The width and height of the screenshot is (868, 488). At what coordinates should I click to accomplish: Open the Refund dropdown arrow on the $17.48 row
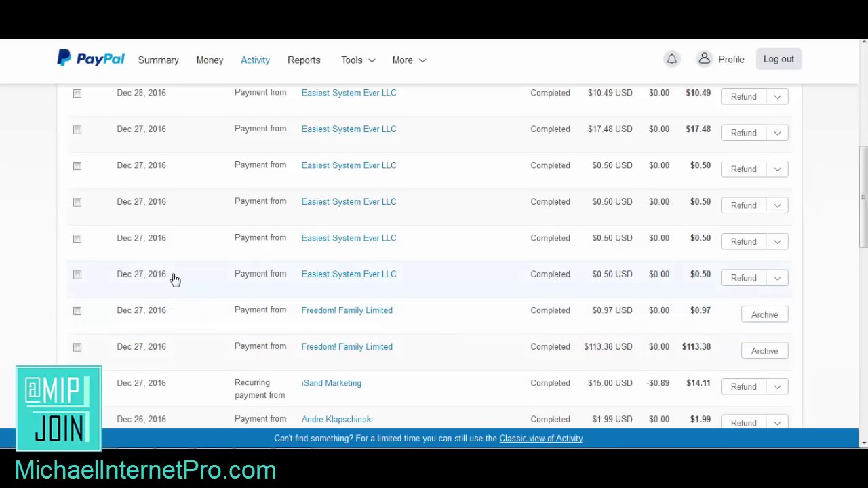[777, 133]
